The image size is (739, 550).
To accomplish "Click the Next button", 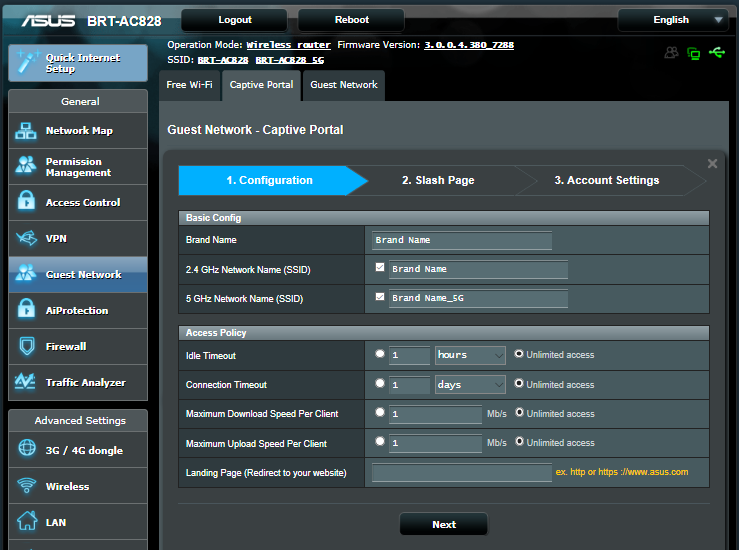I will tap(443, 524).
